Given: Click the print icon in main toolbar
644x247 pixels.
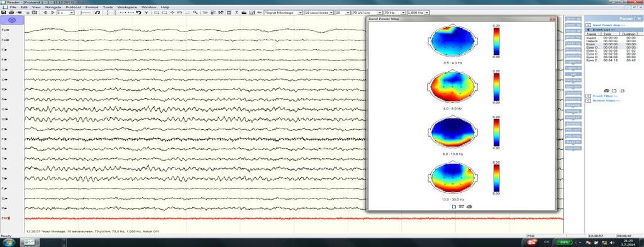Looking at the screenshot, I should point(11,13).
